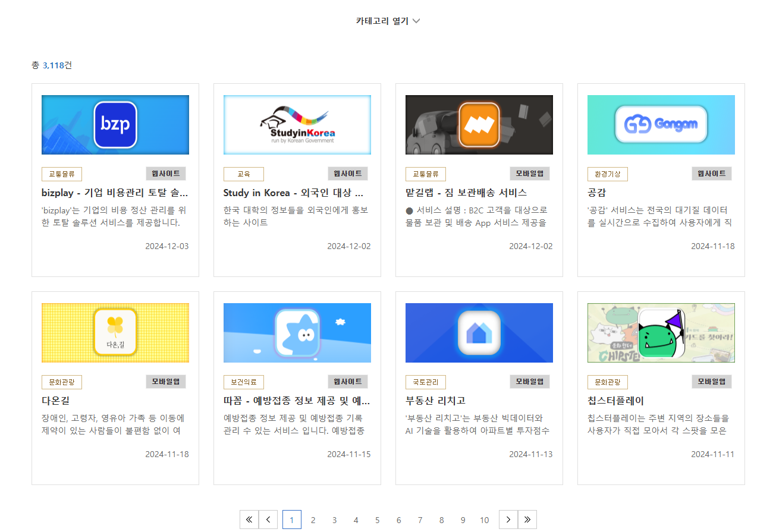The height and width of the screenshot is (532, 776).
Task: Select the 보건의료 tag on 따꼼 card
Action: [244, 382]
